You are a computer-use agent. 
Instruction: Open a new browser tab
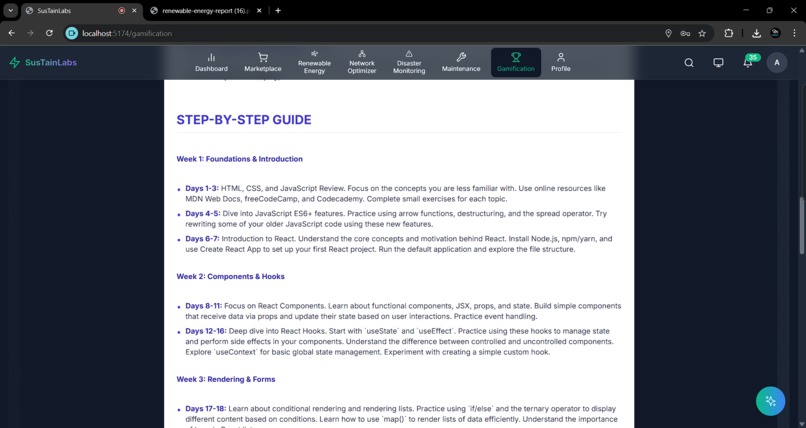tap(278, 11)
